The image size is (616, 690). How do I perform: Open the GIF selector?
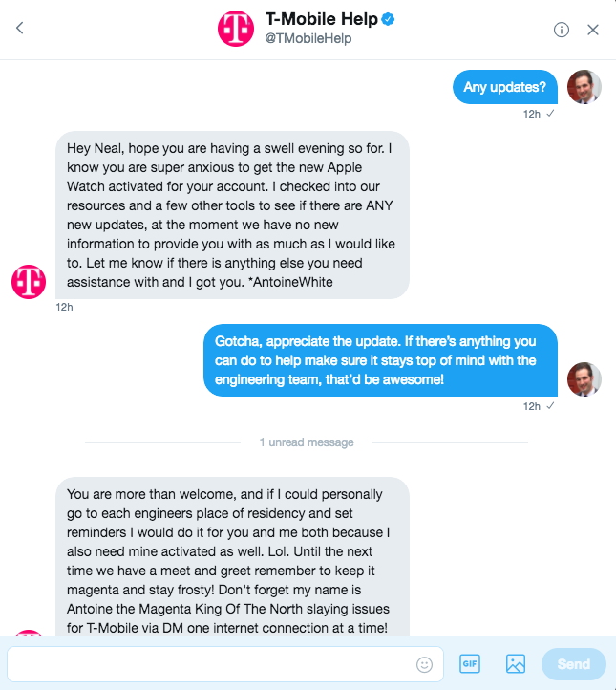pos(470,663)
